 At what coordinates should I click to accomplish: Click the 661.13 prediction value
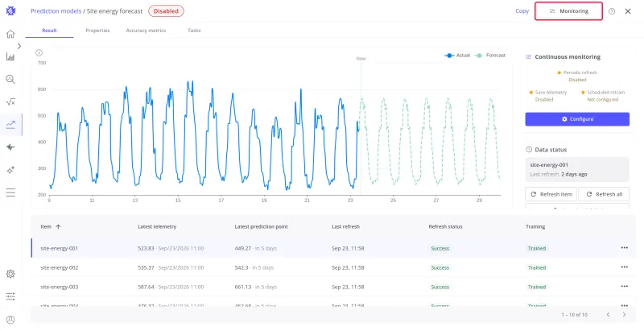(x=243, y=287)
